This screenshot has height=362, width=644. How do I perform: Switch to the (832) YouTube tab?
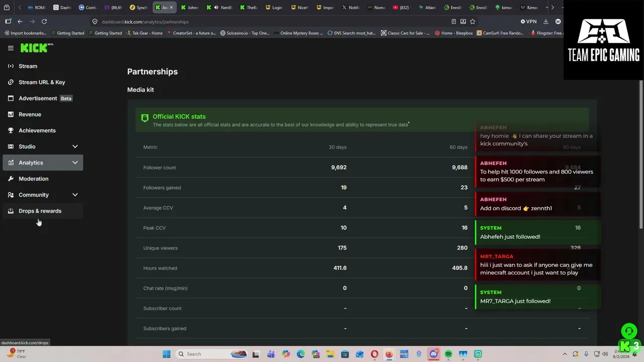coord(401,8)
